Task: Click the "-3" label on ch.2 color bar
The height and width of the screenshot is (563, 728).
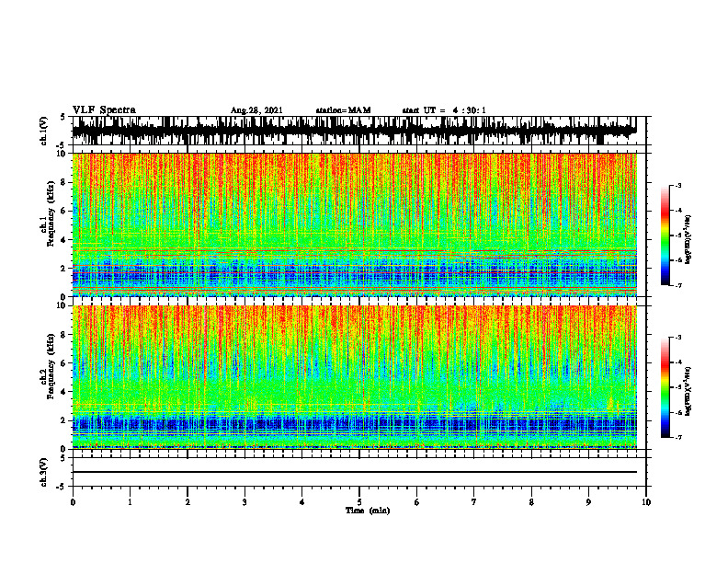Action: pos(678,338)
